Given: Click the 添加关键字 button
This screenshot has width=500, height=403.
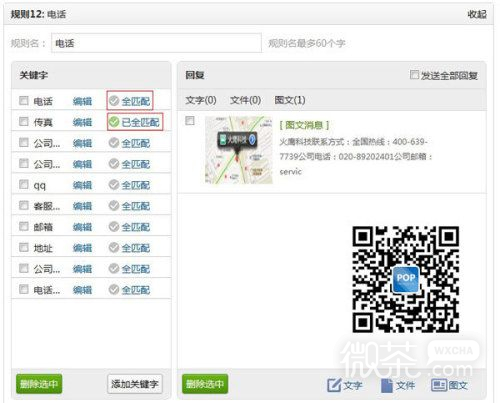Looking at the screenshot, I should tap(135, 384).
